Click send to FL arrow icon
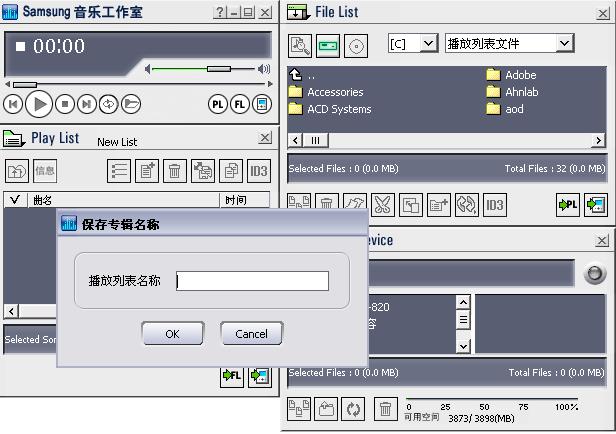The width and height of the screenshot is (616, 434). coord(232,376)
